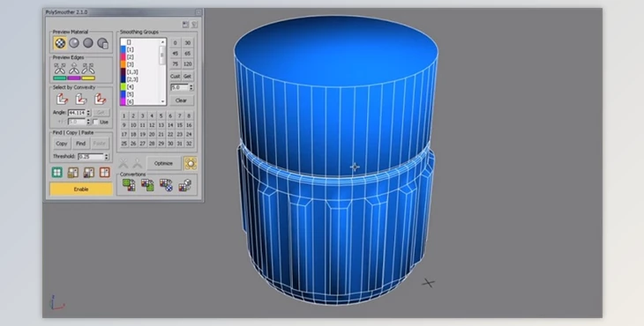Click the Optimize button

(x=163, y=163)
